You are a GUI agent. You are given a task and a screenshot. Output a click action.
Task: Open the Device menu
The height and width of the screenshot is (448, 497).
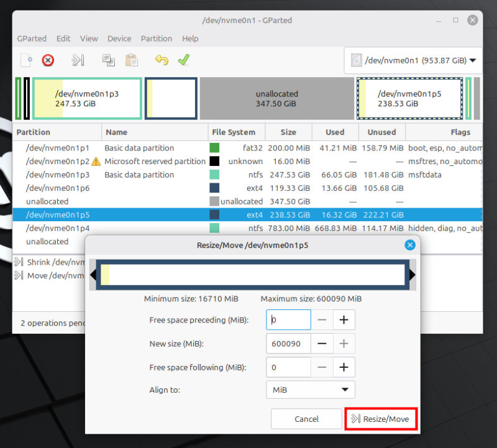tap(119, 39)
